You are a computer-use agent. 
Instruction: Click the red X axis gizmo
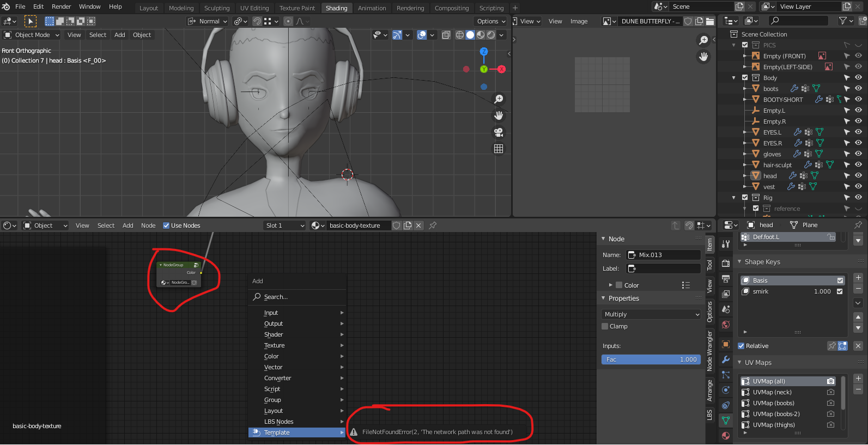pyautogui.click(x=501, y=69)
